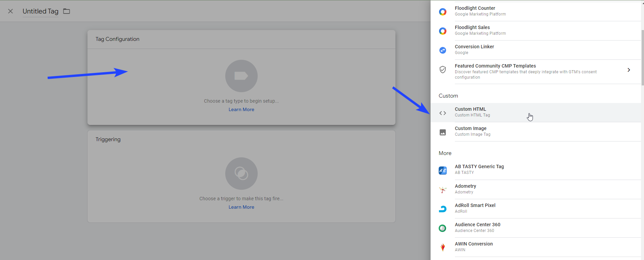The height and width of the screenshot is (260, 644).
Task: Choose AdRoll Smart Pixel tag
Action: click(536, 208)
